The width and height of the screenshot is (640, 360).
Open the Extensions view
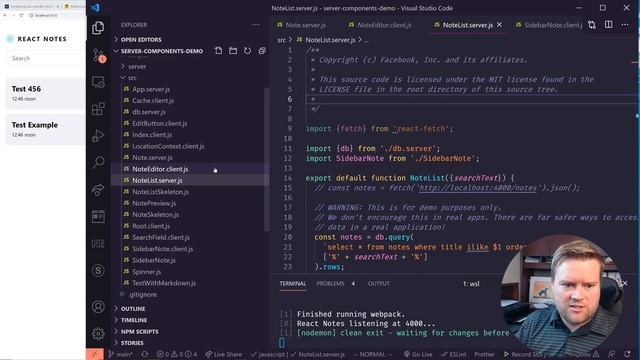[98, 109]
